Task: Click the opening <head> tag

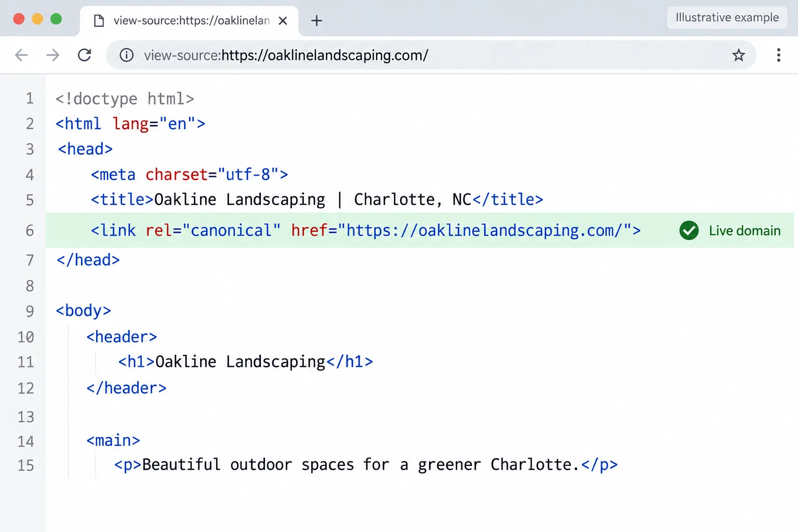Action: (85, 149)
